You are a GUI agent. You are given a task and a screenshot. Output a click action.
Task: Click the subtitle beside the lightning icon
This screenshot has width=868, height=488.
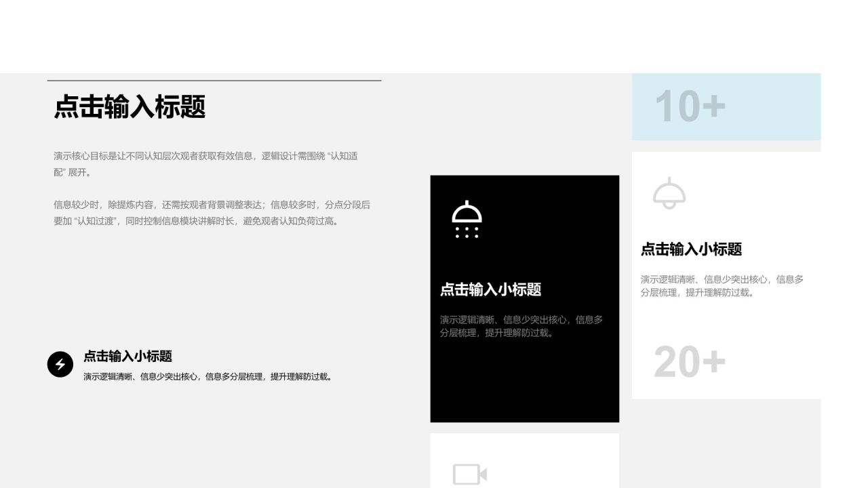(127, 356)
